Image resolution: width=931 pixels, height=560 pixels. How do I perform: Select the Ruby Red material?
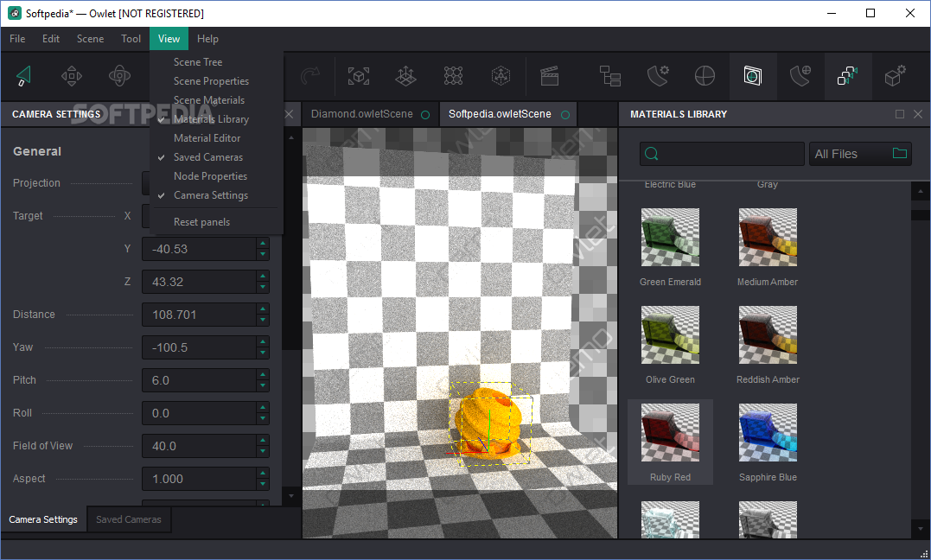point(670,442)
